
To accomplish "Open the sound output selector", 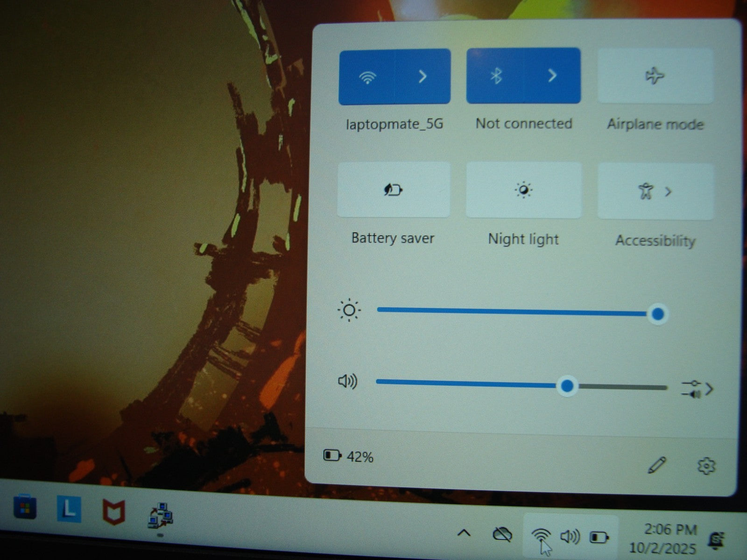I will click(x=697, y=389).
